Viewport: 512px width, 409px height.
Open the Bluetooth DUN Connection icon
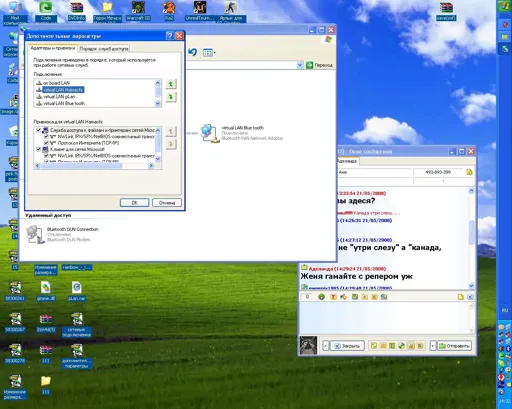(35, 235)
